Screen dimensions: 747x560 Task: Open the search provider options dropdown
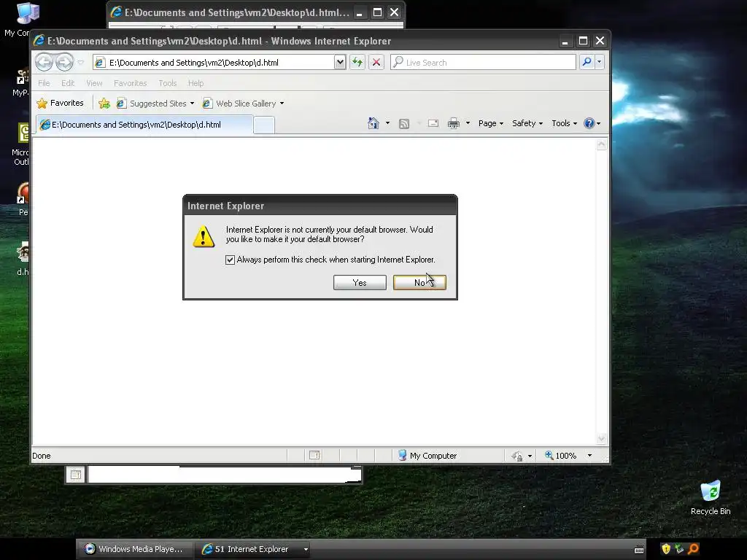tap(600, 62)
